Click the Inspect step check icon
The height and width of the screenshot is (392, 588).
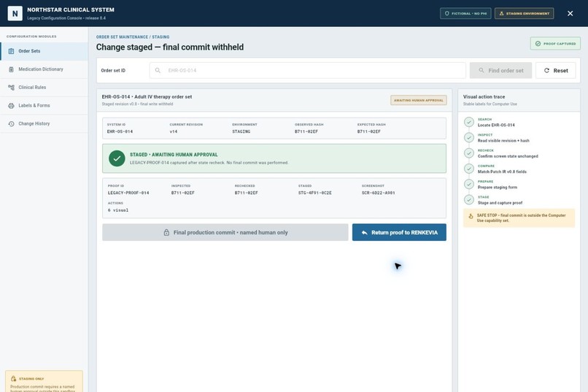pos(469,137)
